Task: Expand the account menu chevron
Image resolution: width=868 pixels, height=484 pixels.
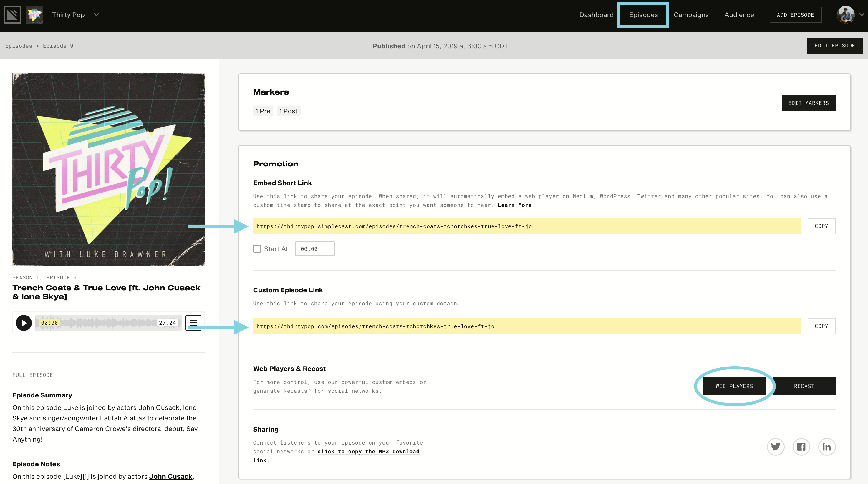Action: pos(862,15)
